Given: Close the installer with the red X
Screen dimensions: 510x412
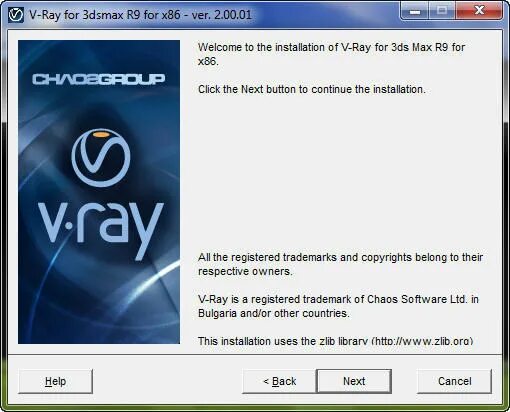Looking at the screenshot, I should [x=479, y=12].
